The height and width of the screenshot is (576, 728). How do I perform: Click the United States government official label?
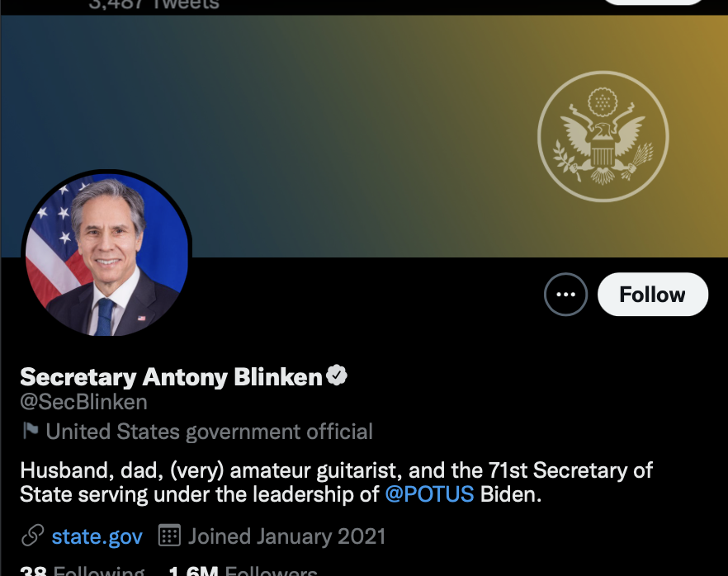click(210, 431)
